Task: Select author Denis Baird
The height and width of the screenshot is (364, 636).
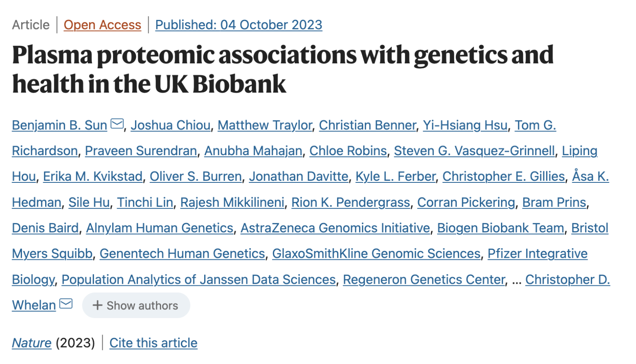Action: 45,228
